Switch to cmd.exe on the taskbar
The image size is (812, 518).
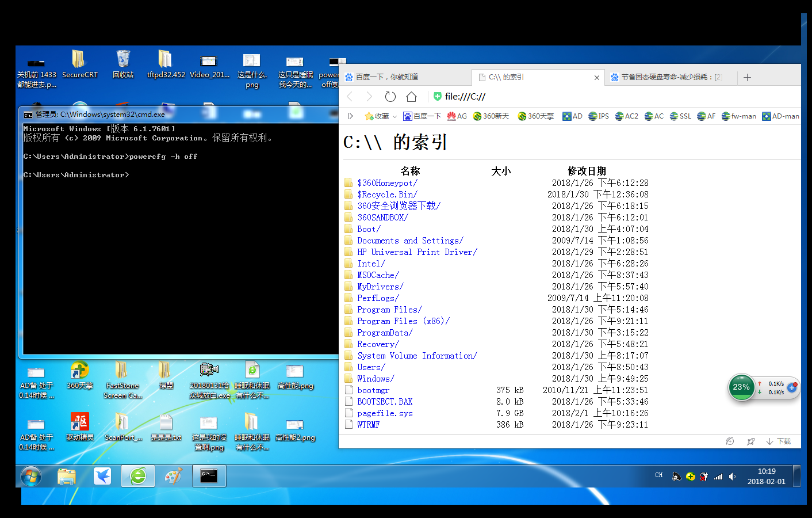point(209,477)
